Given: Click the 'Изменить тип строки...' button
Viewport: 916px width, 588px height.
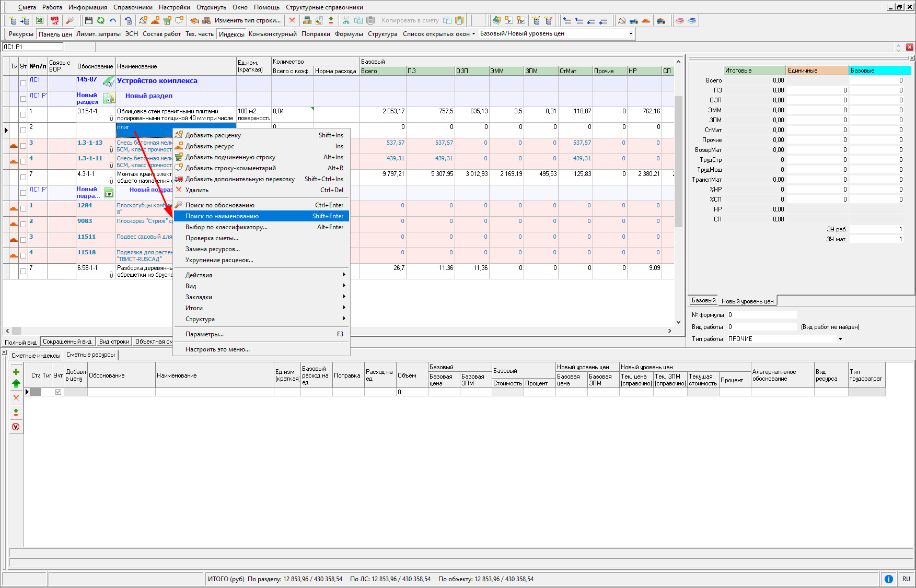Looking at the screenshot, I should click(248, 20).
